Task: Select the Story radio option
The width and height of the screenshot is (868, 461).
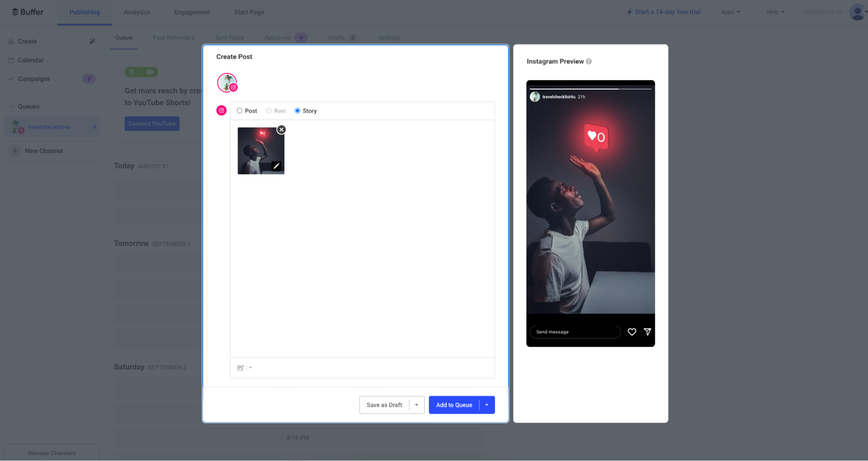Action: click(x=297, y=111)
